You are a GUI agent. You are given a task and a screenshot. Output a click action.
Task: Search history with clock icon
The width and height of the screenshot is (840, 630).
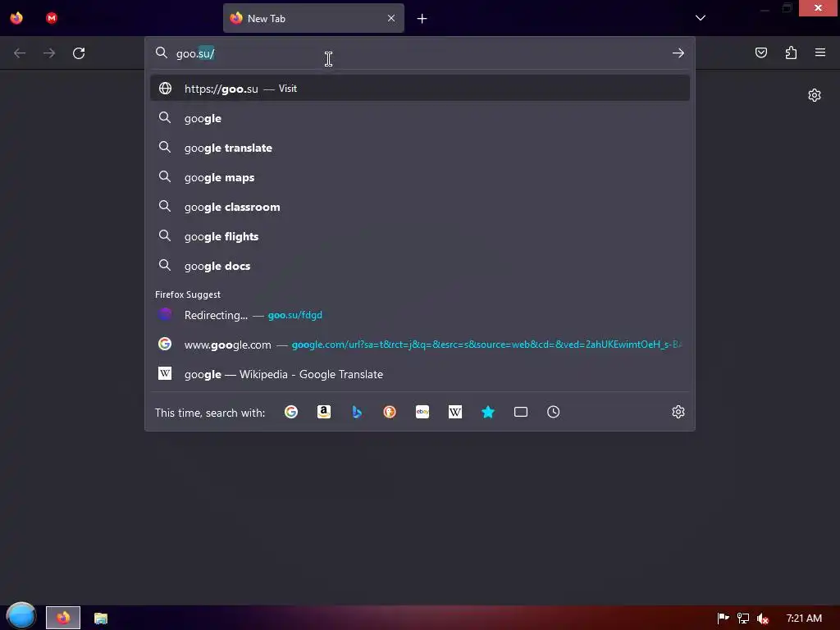point(554,412)
